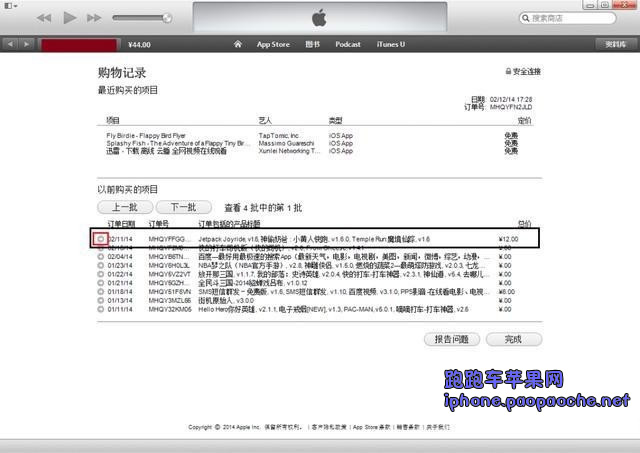
Task: Click the fast-forward playback button
Action: click(x=94, y=18)
